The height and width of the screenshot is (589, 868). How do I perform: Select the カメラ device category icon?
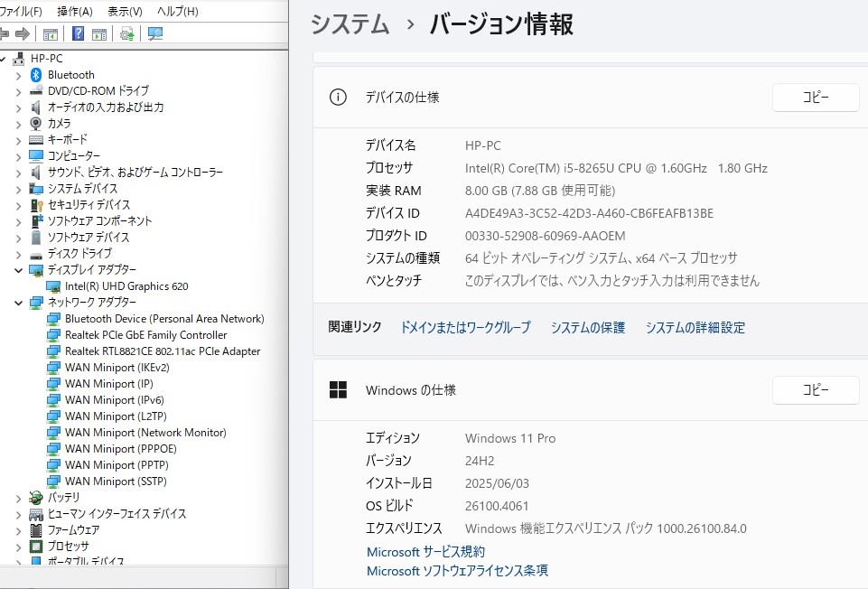pos(36,124)
